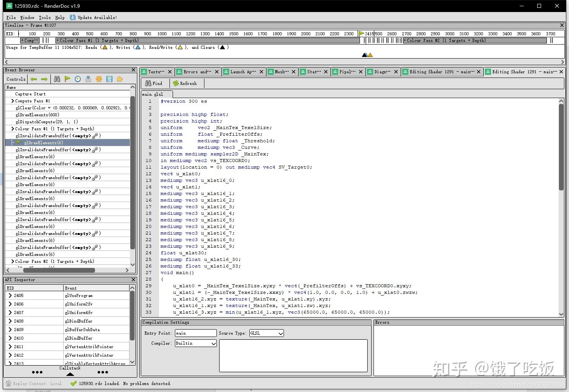Click the Refresh button in shader editor

click(185, 83)
